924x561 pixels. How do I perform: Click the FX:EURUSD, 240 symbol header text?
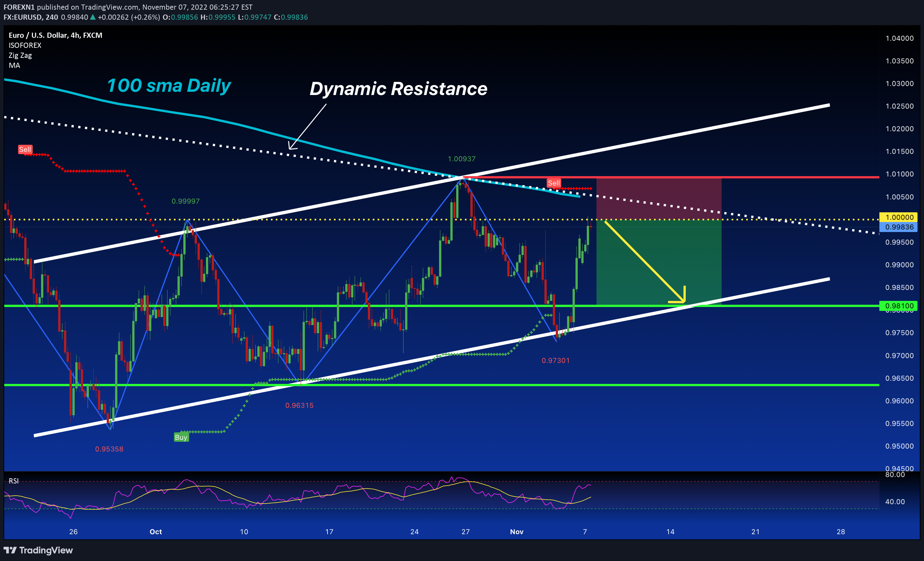pyautogui.click(x=31, y=17)
